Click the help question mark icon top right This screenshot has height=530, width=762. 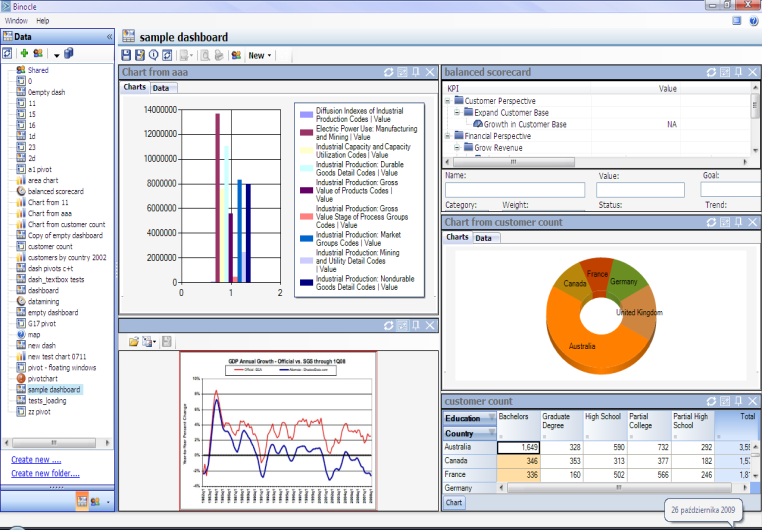[x=754, y=21]
